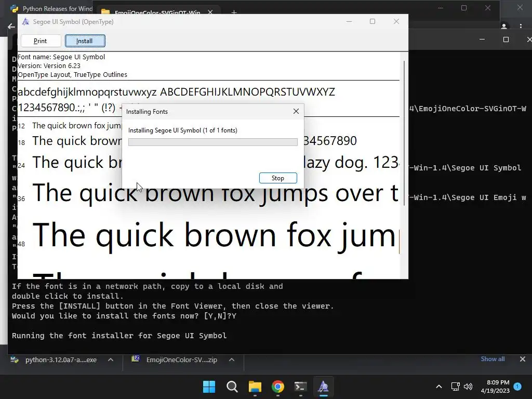The height and width of the screenshot is (399, 532).
Task: Click the browser back arrow
Action: pyautogui.click(x=11, y=26)
